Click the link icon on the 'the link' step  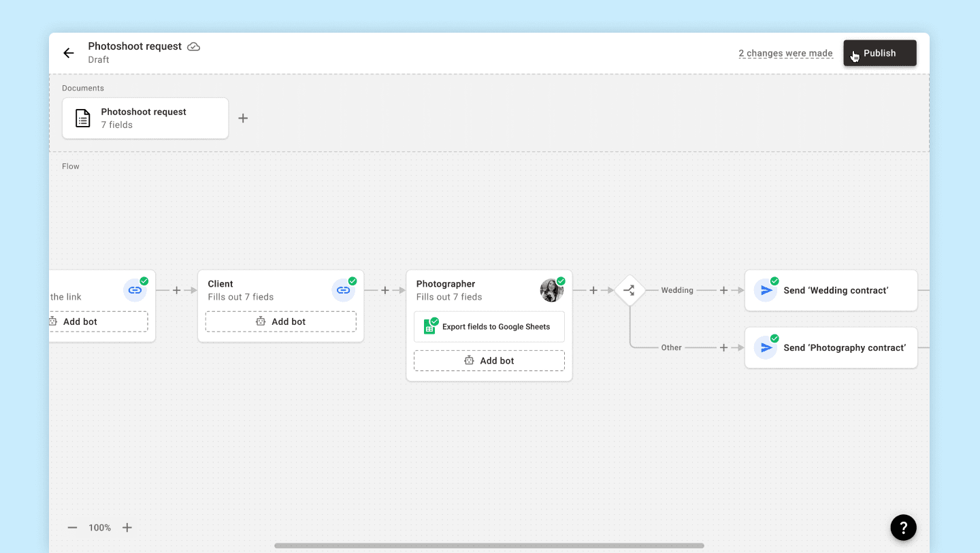135,290
